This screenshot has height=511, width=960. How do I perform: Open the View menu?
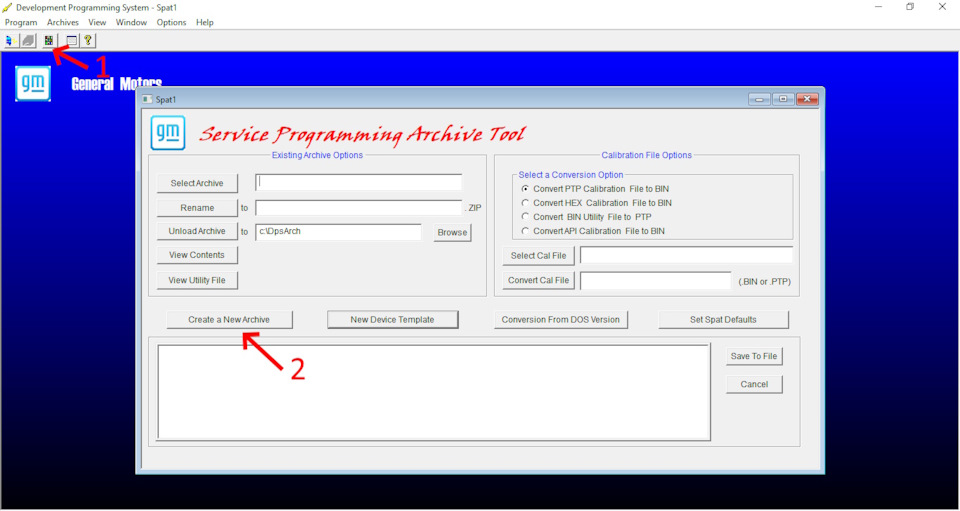click(97, 23)
